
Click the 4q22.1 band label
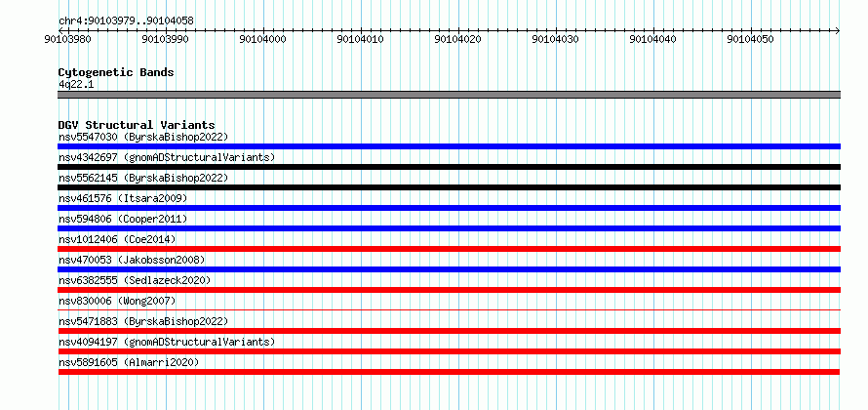(76, 85)
